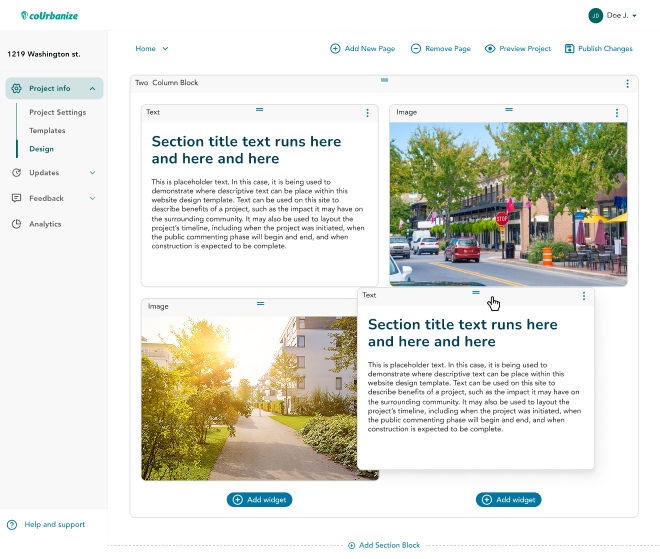Open the floating Text widget kebab menu

[584, 296]
